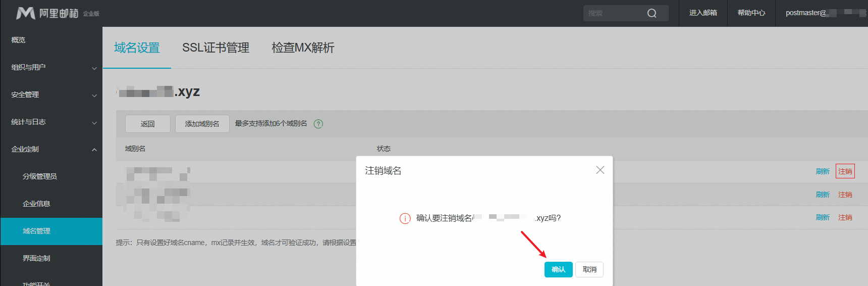Screen dimensions: 868x286
Task: Expand the 统计与日志 sidebar section
Action: pos(51,122)
